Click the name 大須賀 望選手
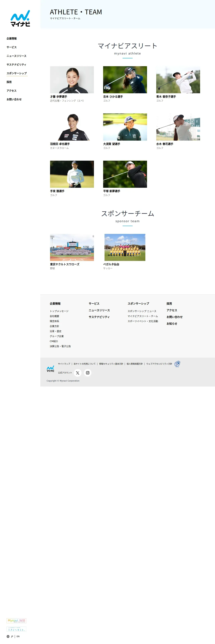Image resolution: width=215 pixels, height=644 pixels. (x=112, y=144)
